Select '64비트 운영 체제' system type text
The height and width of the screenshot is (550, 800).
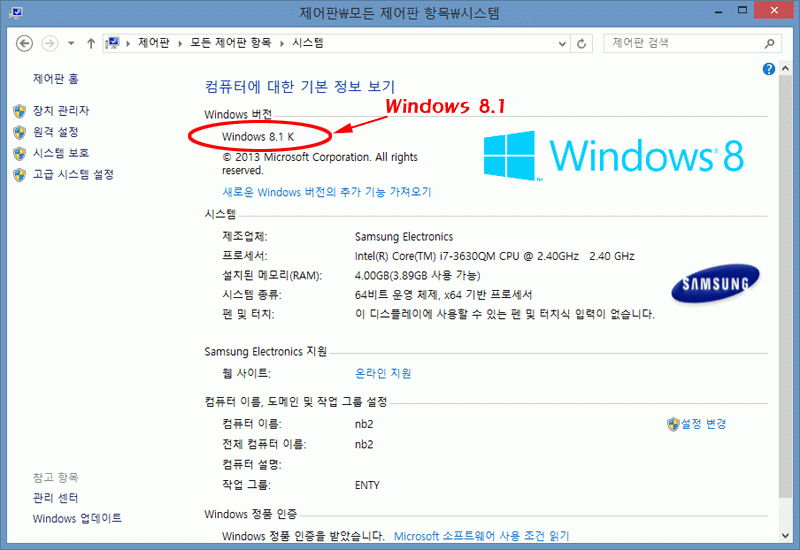pyautogui.click(x=396, y=294)
